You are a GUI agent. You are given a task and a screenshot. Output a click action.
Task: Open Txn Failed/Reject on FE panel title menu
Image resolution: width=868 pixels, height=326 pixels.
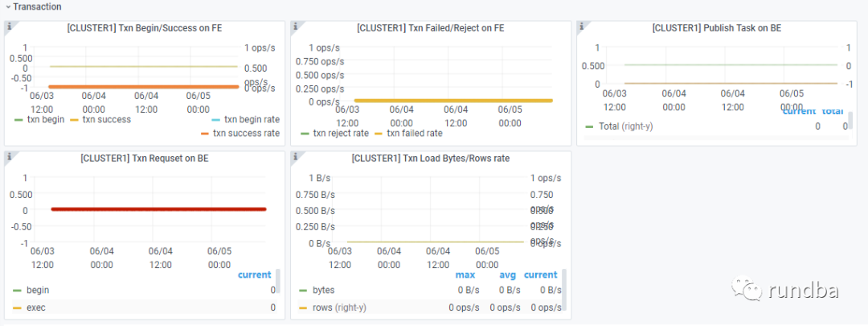430,28
